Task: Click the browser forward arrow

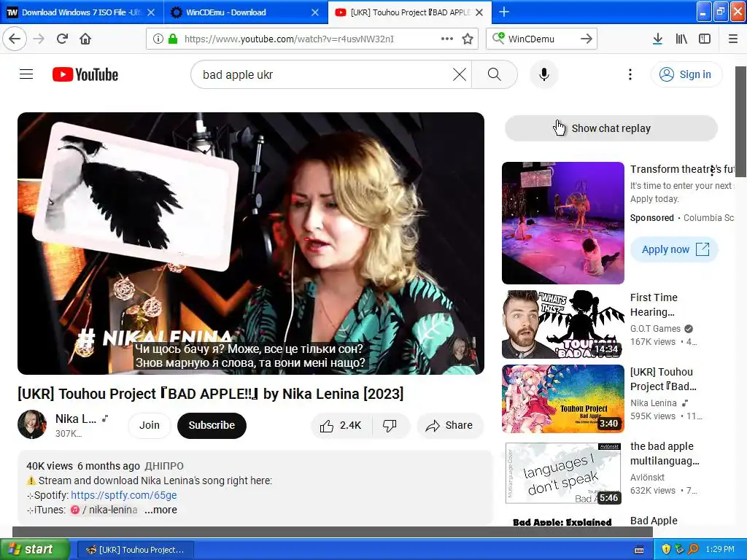Action: (x=39, y=39)
